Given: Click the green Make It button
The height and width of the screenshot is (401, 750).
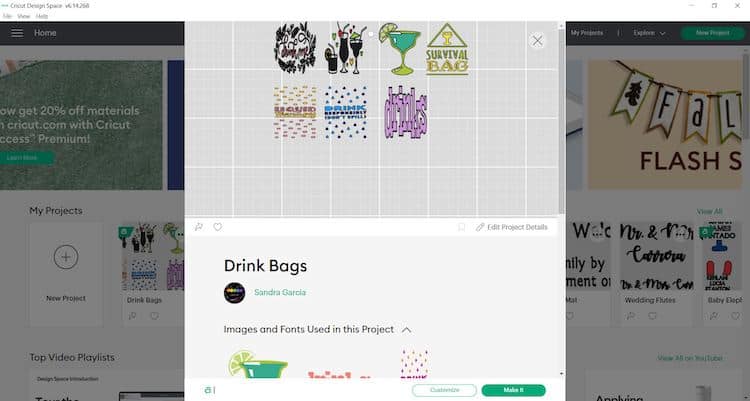Looking at the screenshot, I should [513, 390].
